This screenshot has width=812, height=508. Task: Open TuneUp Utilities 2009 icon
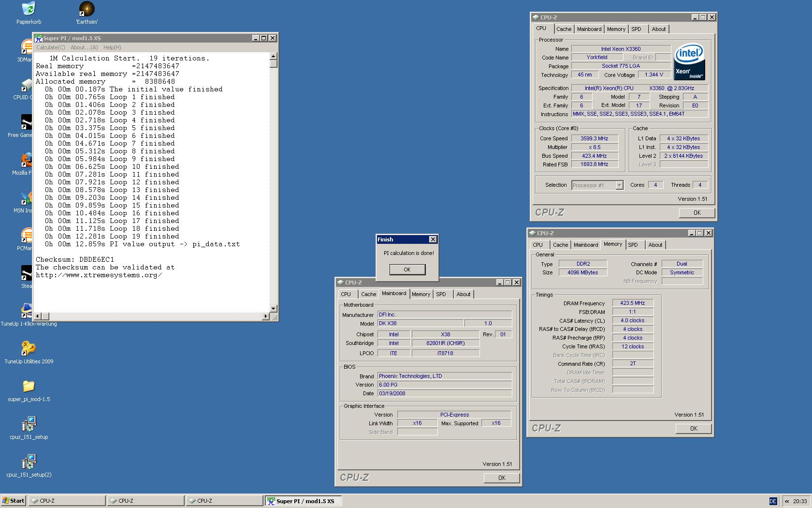[29, 348]
